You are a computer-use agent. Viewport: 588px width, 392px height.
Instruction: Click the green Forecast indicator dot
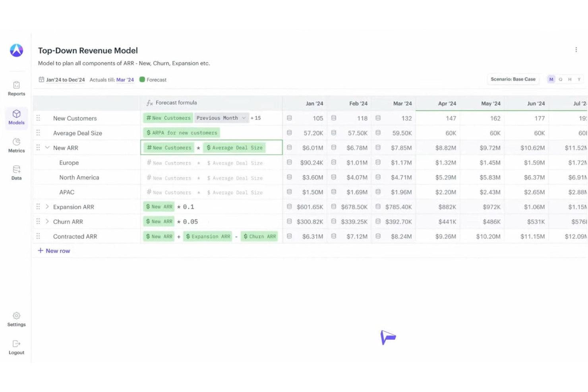[x=142, y=79]
